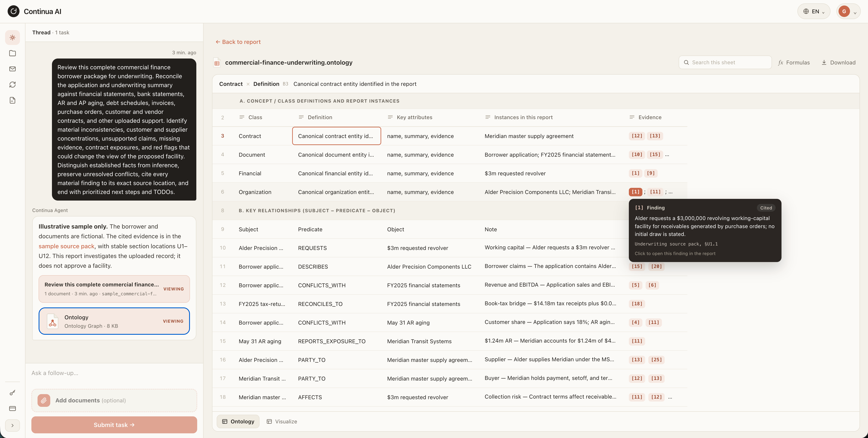
Task: Open the EN language dropdown
Action: tap(814, 11)
